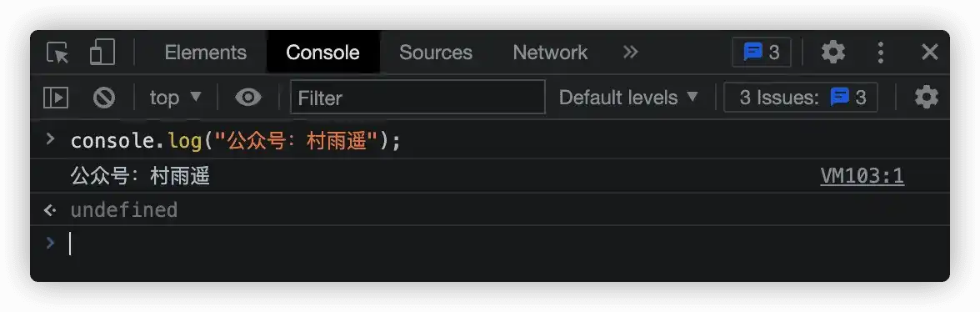Open DevTools settings gear icon

tap(833, 52)
